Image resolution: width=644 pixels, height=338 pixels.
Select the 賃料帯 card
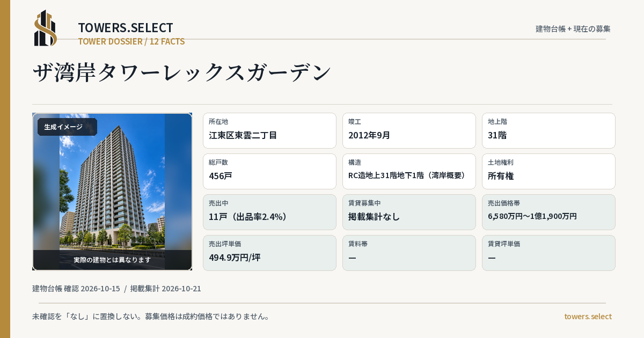tap(409, 253)
